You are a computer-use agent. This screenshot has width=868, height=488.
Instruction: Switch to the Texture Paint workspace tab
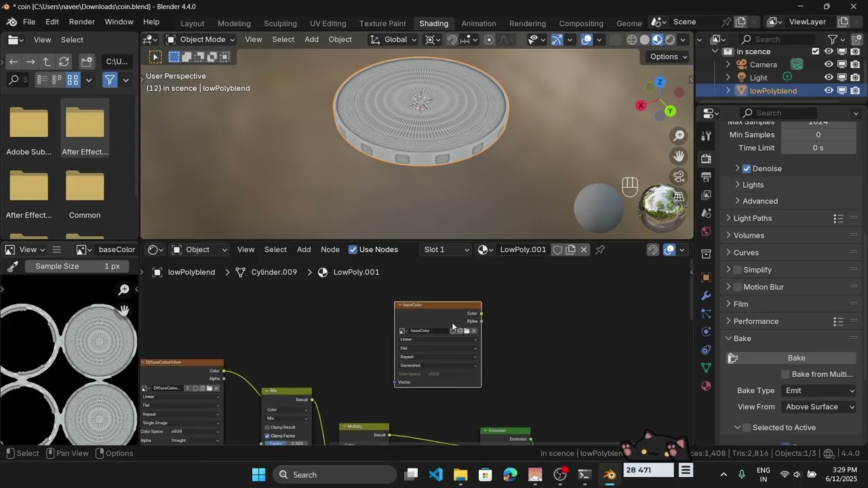tap(382, 23)
